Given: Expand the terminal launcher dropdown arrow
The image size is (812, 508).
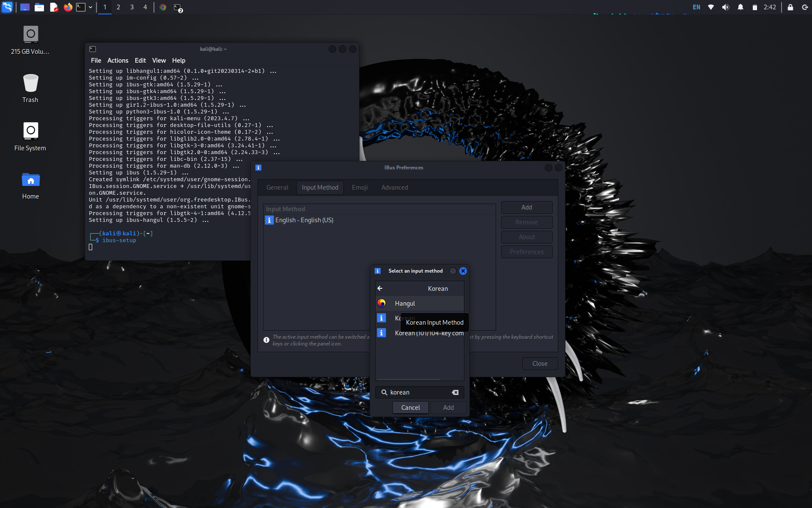Looking at the screenshot, I should pos(91,7).
